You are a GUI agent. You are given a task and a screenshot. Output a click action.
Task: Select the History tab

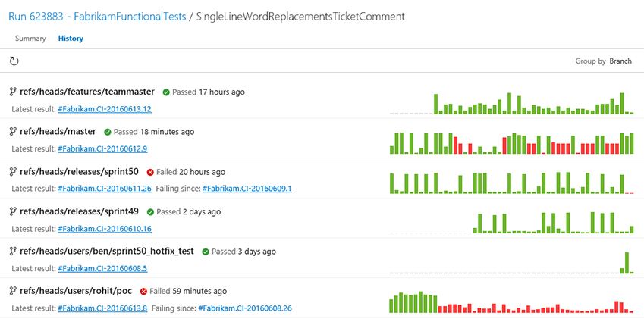[71, 39]
